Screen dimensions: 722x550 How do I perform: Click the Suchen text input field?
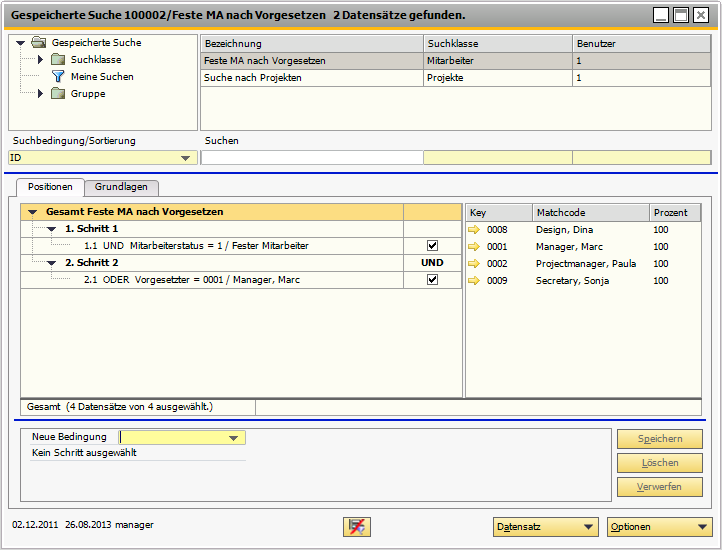tap(311, 158)
